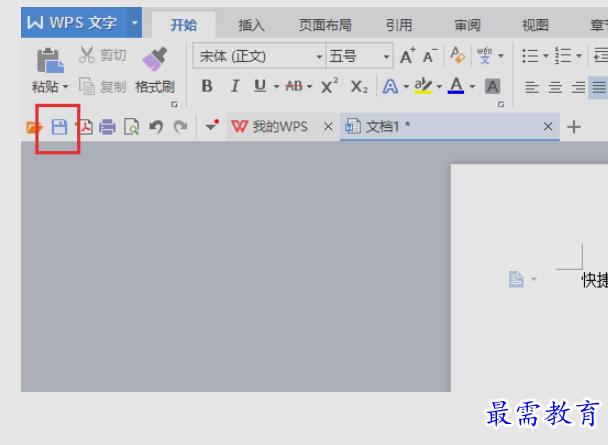Open the clipboard group dialog launcher
This screenshot has width=608, height=445.
tap(174, 104)
